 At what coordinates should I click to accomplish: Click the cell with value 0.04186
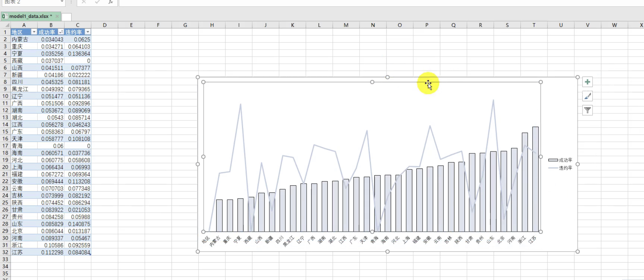click(51, 75)
